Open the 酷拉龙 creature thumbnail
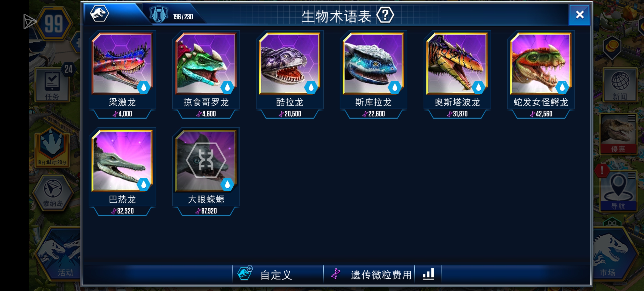This screenshot has height=291, width=644. (290, 63)
